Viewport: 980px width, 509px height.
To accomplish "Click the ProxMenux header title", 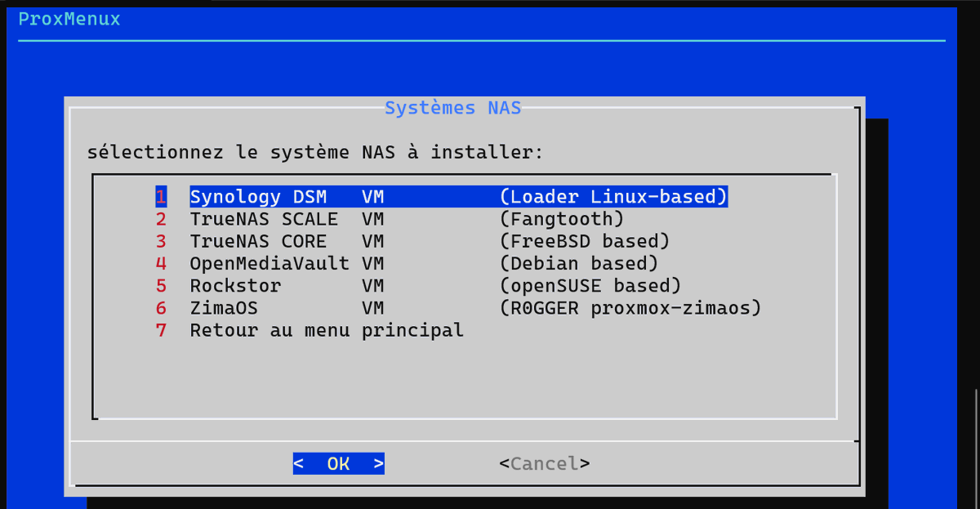I will click(69, 19).
